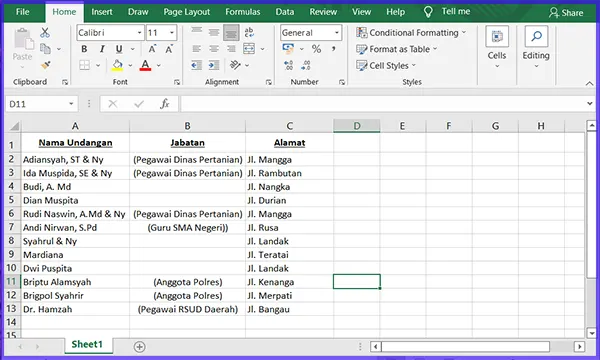Viewport: 600px width, 360px height.
Task: Click Percent Style icon
Action: pyautogui.click(x=316, y=49)
